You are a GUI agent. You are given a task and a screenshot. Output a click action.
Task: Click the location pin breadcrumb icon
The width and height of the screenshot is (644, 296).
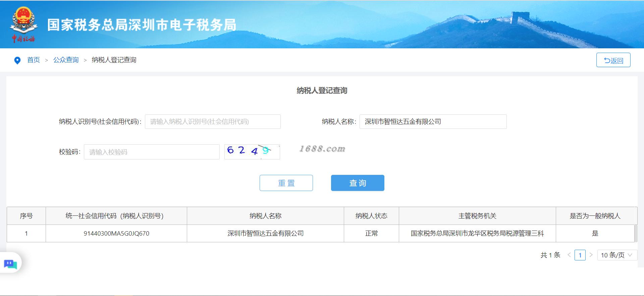click(x=17, y=60)
